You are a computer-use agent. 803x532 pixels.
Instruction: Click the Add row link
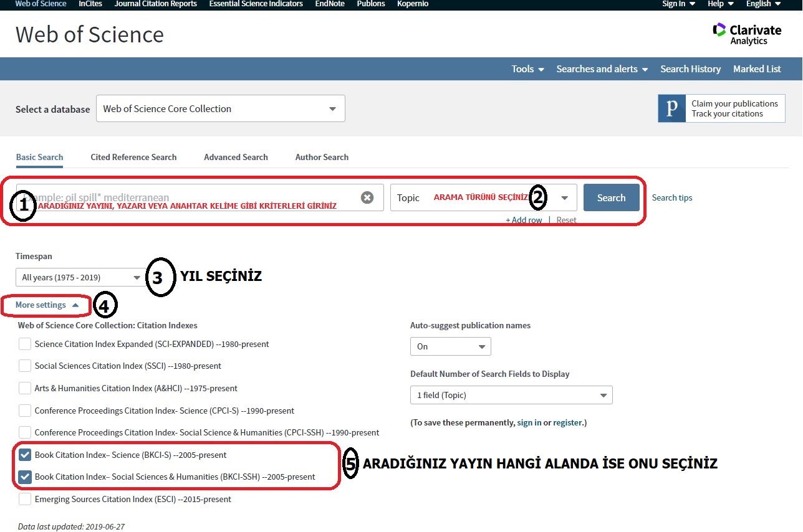point(524,219)
